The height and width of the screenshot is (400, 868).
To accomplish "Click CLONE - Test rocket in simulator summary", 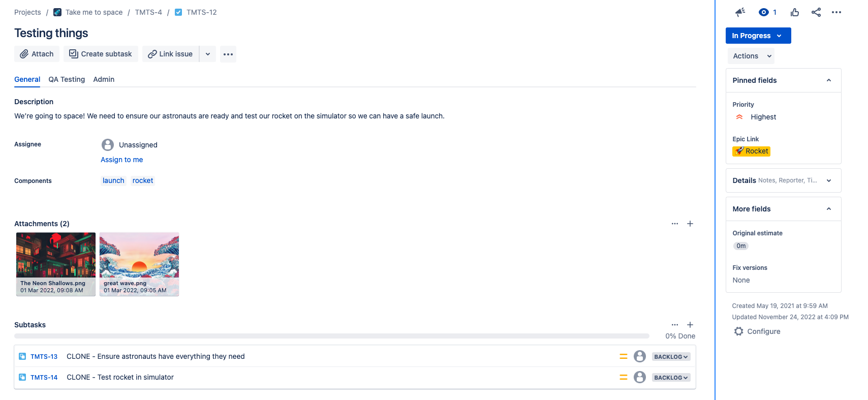I will click(x=120, y=377).
